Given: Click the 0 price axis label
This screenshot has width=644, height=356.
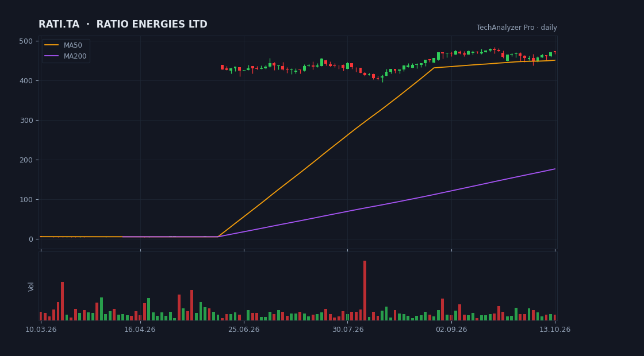Looking at the screenshot, I should coord(31,239).
